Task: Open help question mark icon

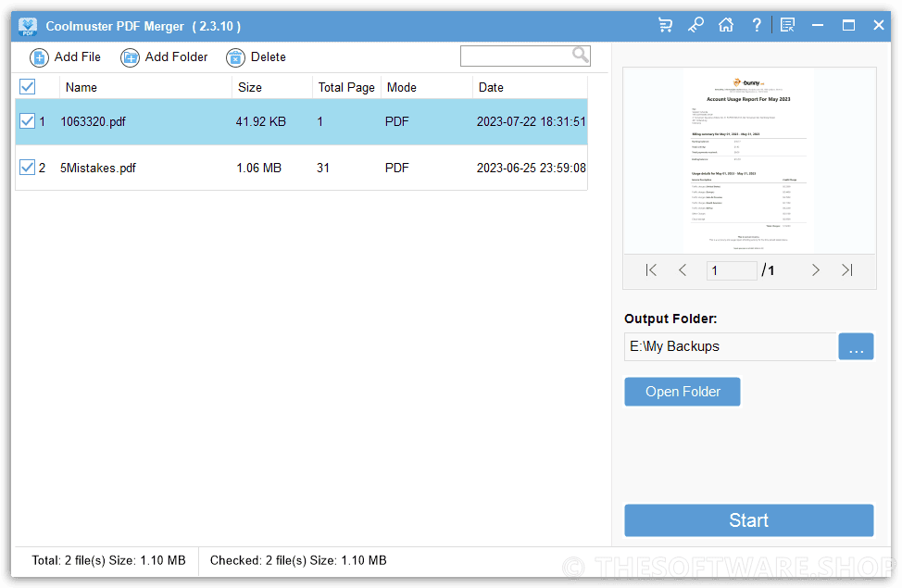Action: coord(757,25)
